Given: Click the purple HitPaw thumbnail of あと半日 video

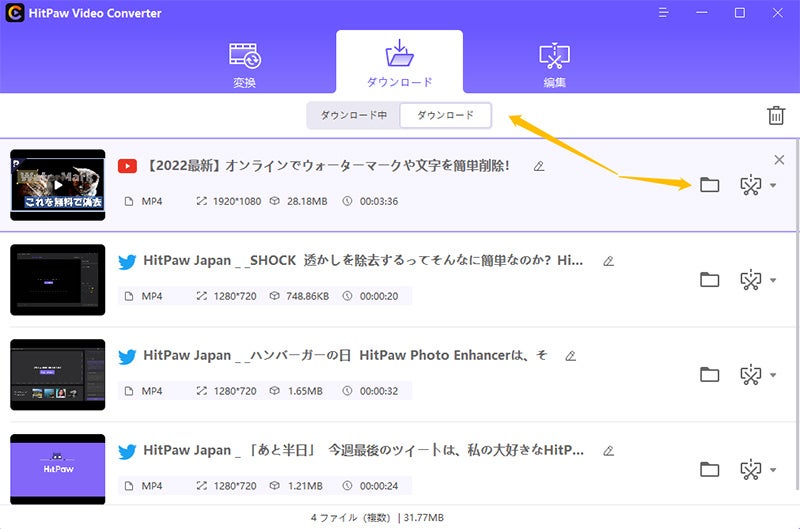Looking at the screenshot, I should coord(58,469).
